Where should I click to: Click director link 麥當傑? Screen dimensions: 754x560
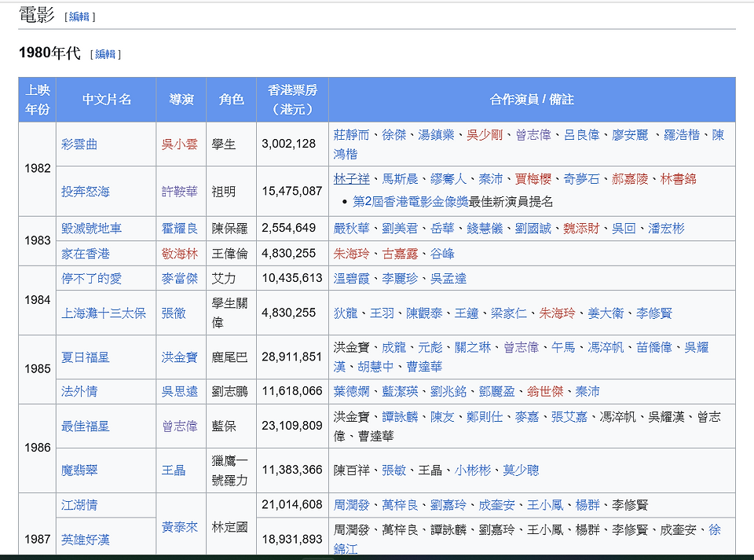click(x=179, y=278)
